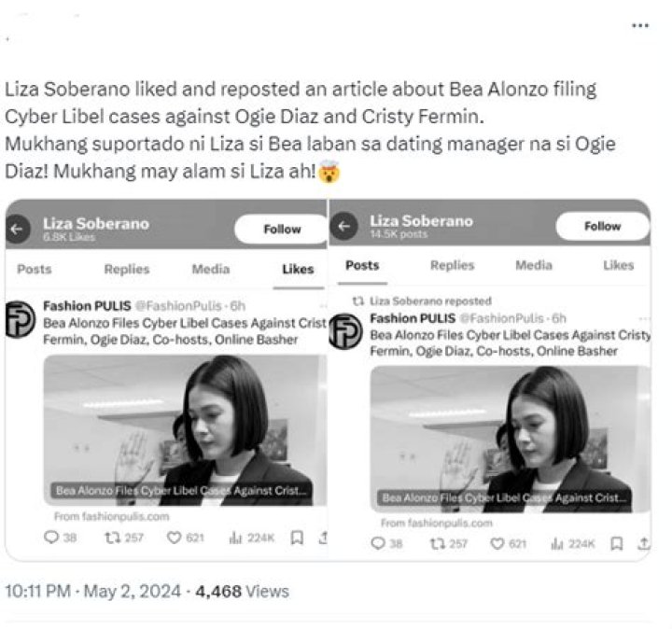The height and width of the screenshot is (629, 672).
Task: Bookmark the left Fashion PULIS post
Action: [x=296, y=538]
